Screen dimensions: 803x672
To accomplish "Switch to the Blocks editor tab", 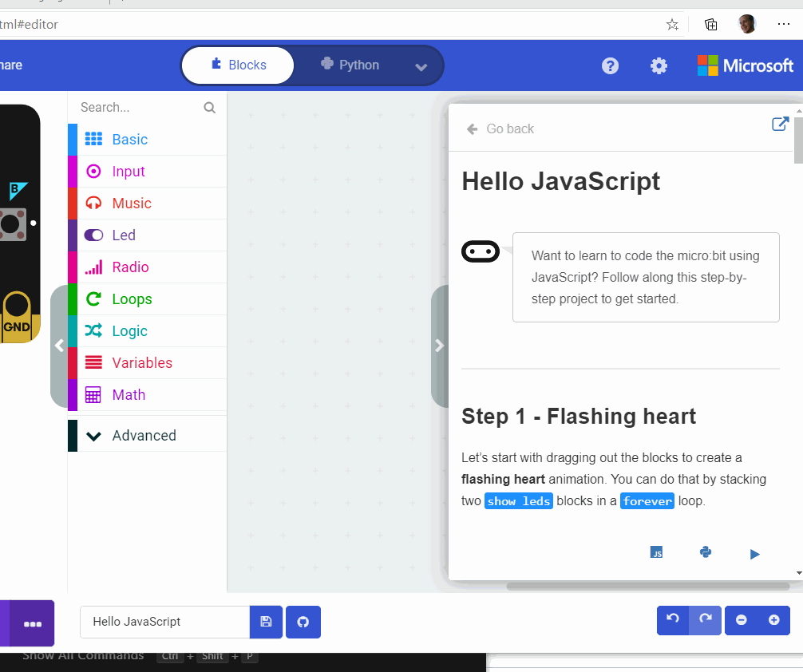I will (x=238, y=65).
